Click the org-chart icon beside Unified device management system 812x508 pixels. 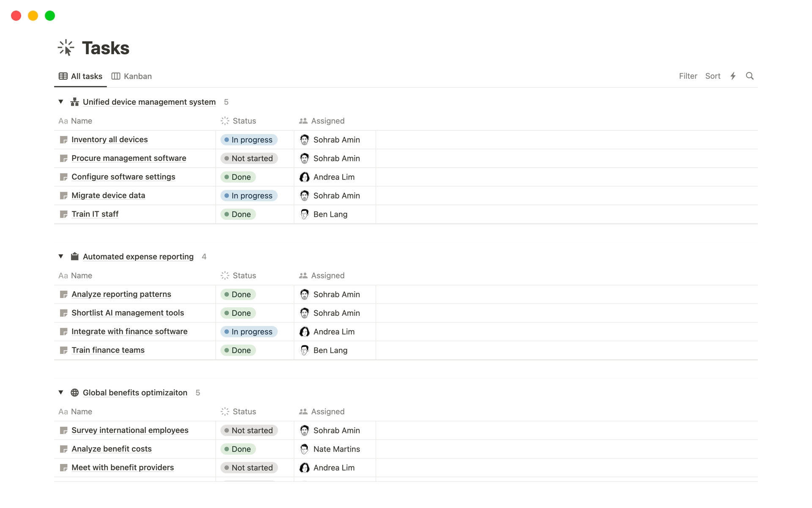[74, 102]
